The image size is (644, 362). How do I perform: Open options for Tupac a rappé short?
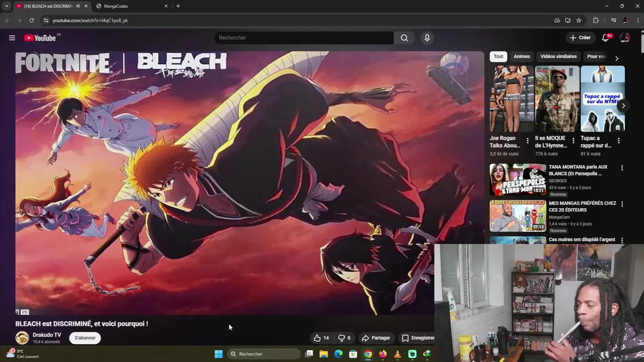click(618, 141)
